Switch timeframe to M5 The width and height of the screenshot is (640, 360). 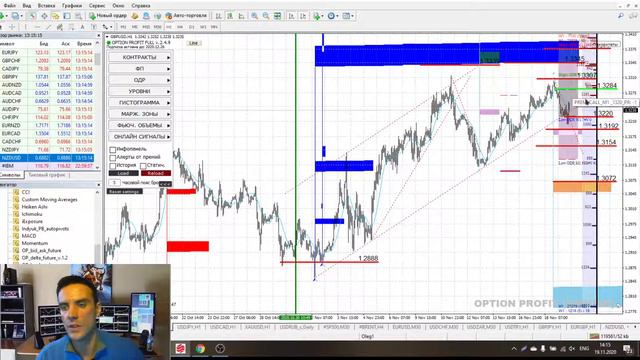click(x=135, y=27)
